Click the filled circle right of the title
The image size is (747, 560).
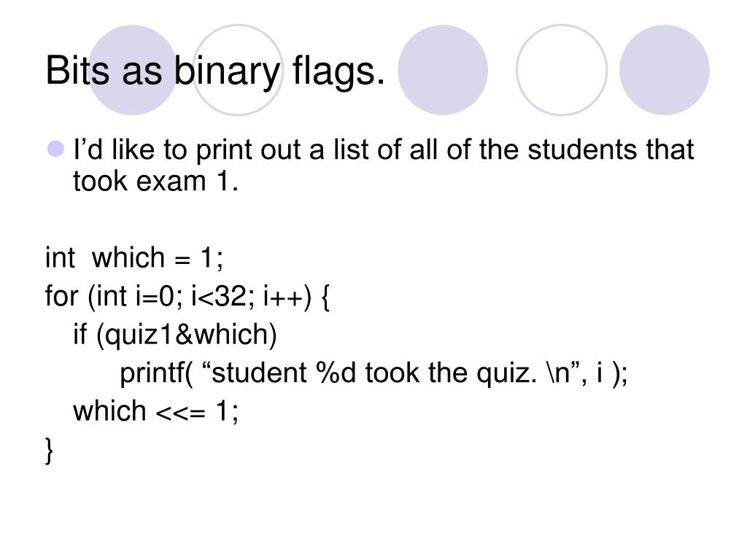tap(443, 70)
